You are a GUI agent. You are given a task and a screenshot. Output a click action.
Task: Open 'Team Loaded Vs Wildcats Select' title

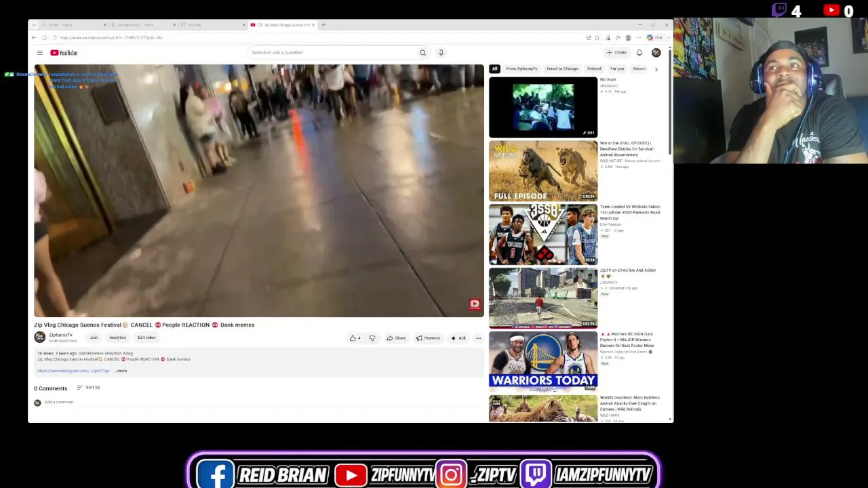pos(630,213)
